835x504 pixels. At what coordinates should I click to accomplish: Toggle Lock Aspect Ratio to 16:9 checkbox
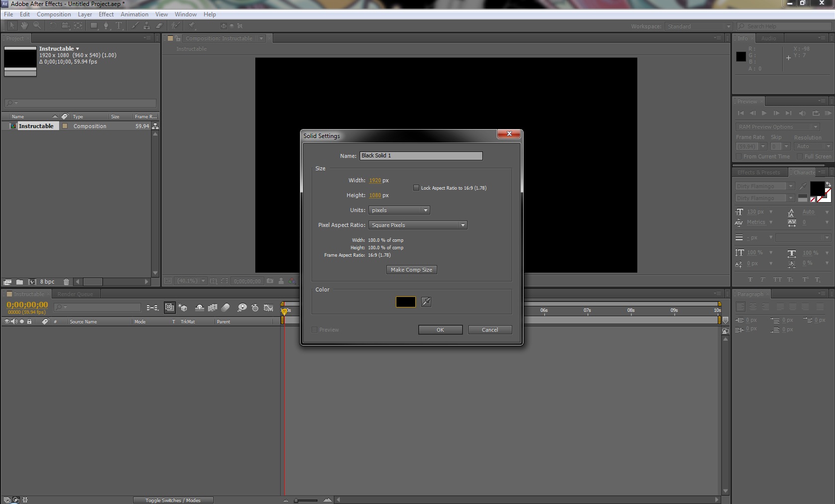(416, 188)
